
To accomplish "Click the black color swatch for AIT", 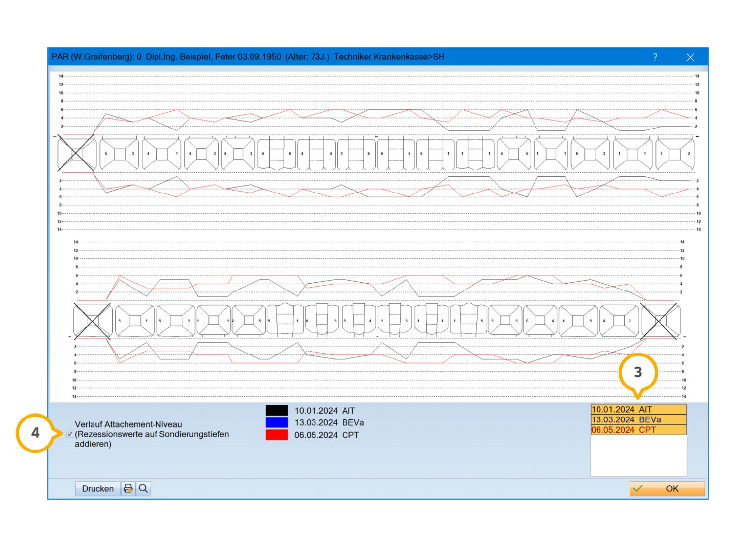I will [x=277, y=410].
